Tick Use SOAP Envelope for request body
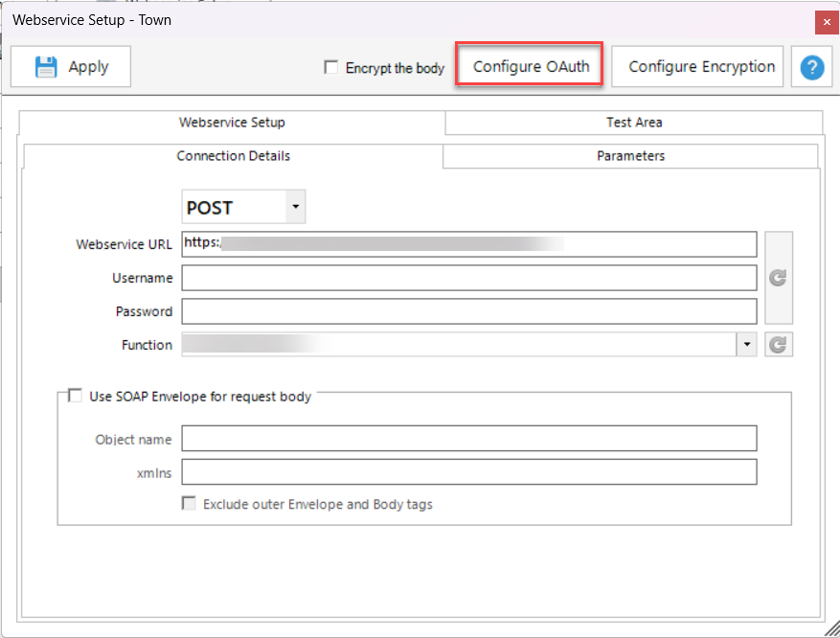The image size is (840, 638). point(76,396)
